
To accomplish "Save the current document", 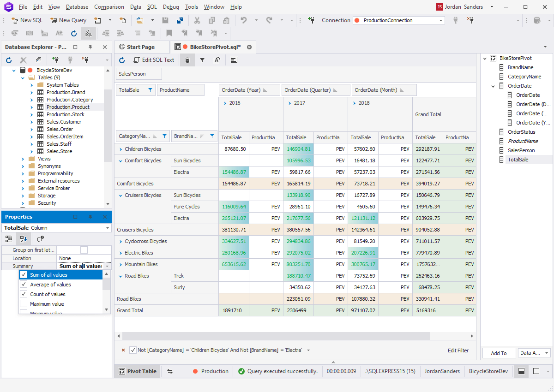I will coord(165,20).
